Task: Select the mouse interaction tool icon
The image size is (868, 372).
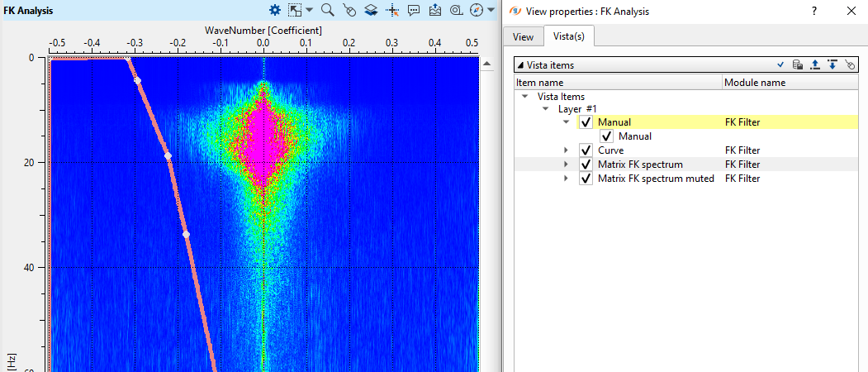Action: click(x=349, y=11)
